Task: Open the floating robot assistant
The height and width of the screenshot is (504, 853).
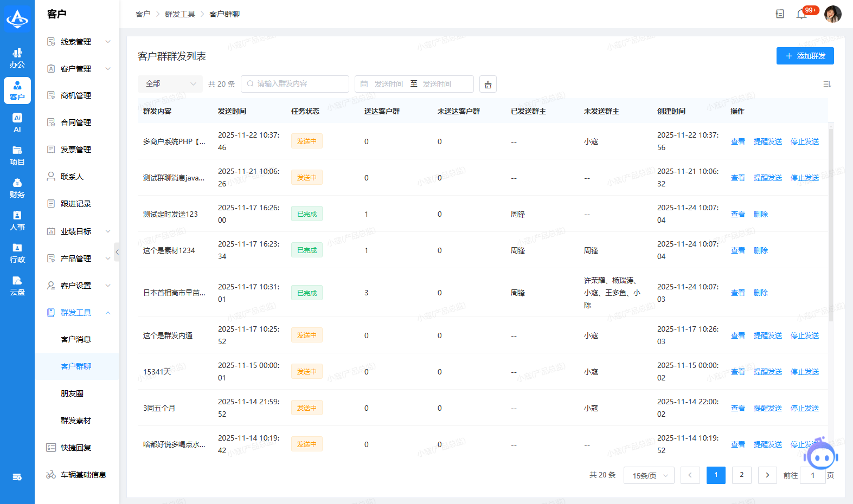Action: (821, 455)
